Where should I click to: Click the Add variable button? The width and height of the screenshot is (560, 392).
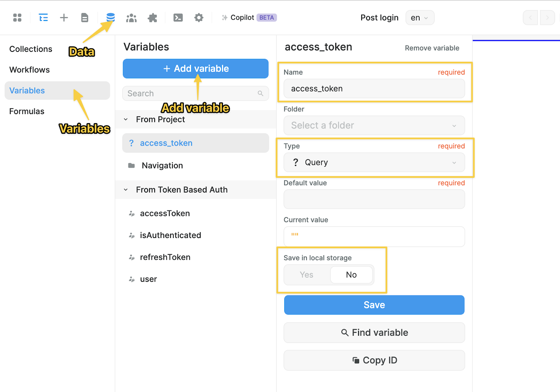(x=195, y=69)
